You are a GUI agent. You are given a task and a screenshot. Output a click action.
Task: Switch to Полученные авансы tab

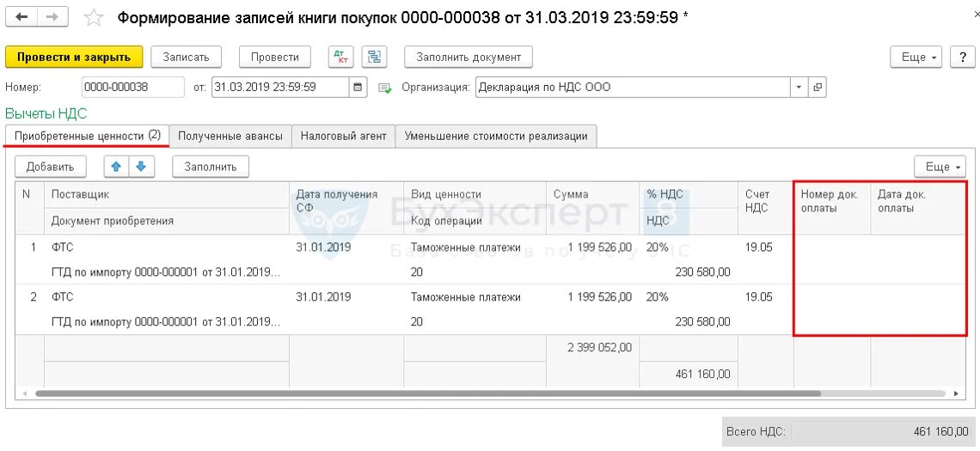pos(230,136)
